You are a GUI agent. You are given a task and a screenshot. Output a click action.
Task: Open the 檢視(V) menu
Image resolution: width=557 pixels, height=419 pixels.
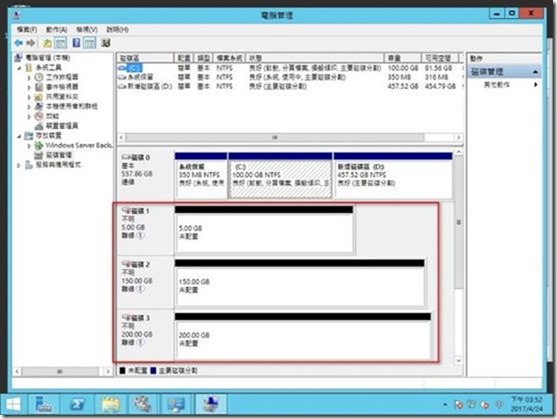tap(87, 29)
